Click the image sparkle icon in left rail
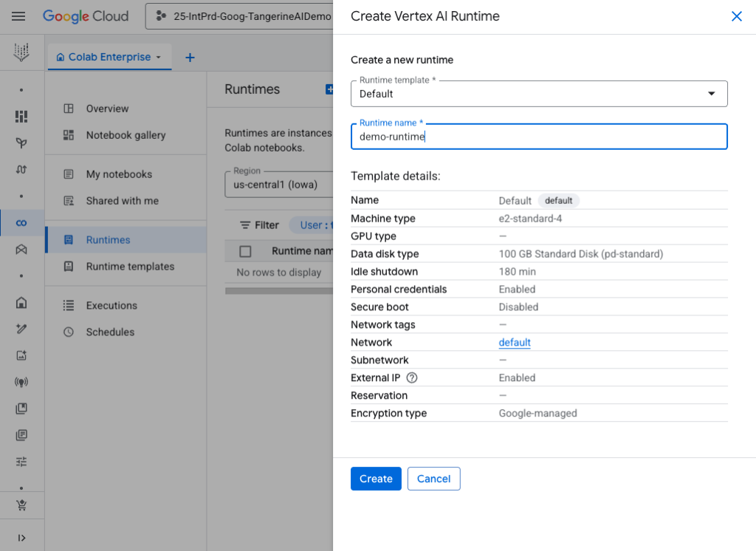 (x=21, y=355)
